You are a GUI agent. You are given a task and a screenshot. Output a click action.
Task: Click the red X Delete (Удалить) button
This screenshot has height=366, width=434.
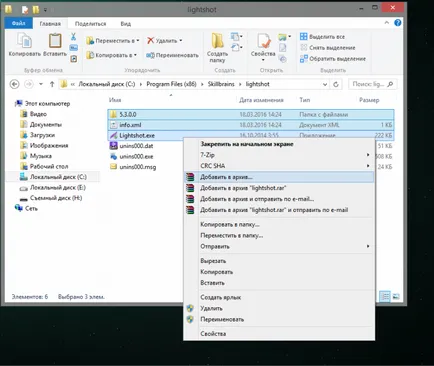pos(162,41)
